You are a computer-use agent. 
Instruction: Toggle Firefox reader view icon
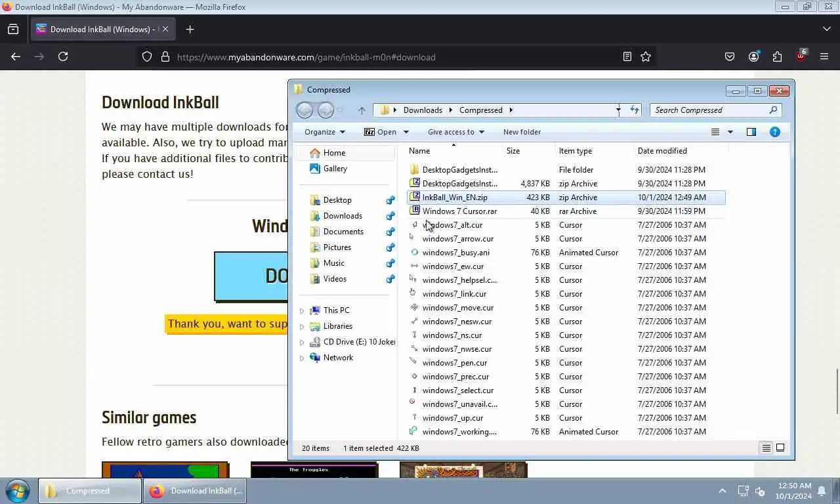tap(627, 57)
